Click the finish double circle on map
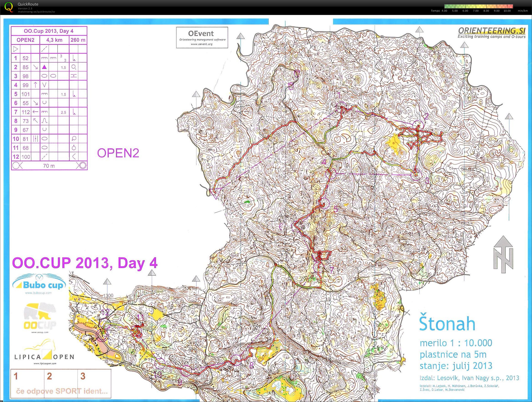This screenshot has width=532, height=402. 102,335
